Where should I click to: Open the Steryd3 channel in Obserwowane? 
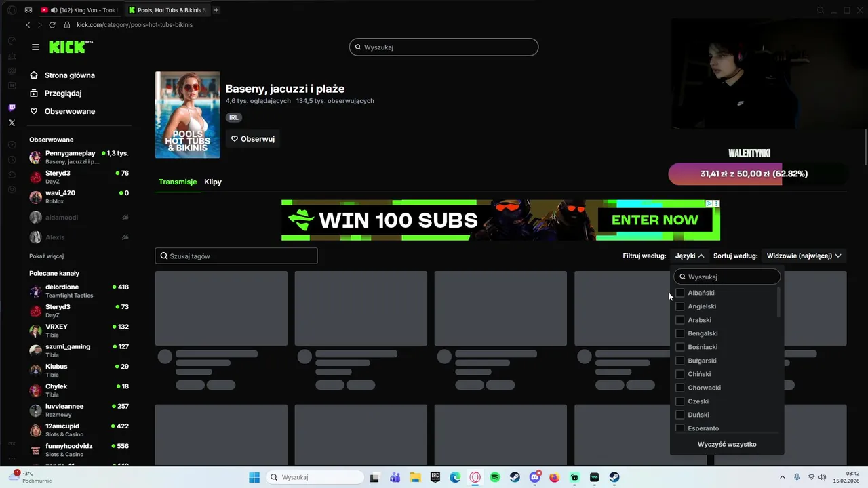click(79, 177)
